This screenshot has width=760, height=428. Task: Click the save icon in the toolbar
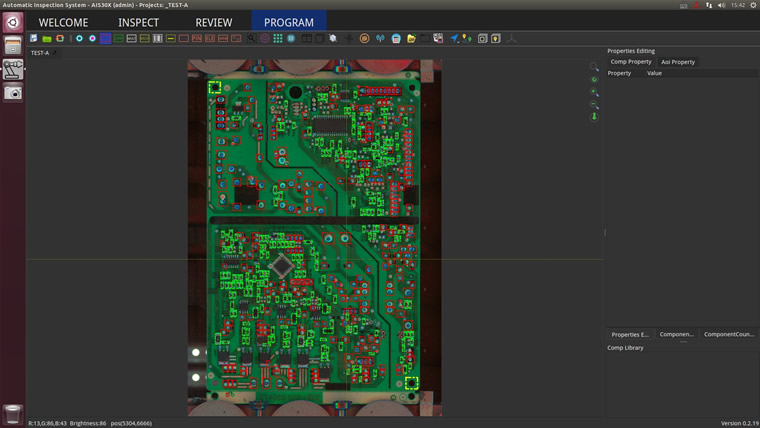coord(33,38)
